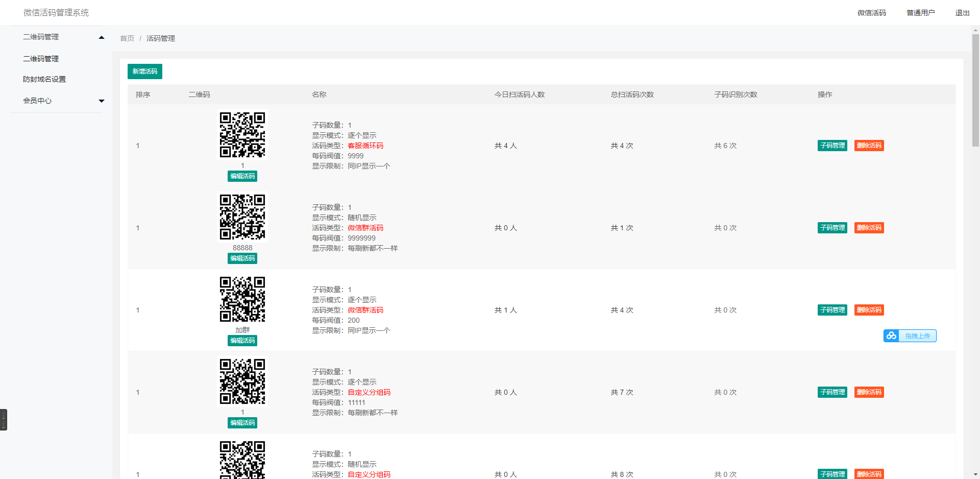Click 编辑活码 under the 加群 QR code
Screen dimensions: 980x479
pyautogui.click(x=242, y=341)
